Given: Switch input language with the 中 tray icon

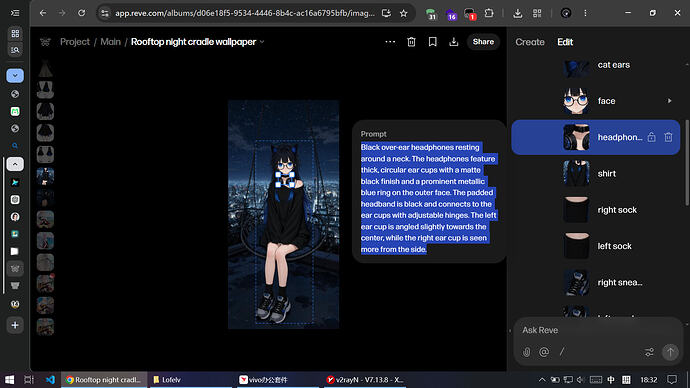Looking at the screenshot, I should pyautogui.click(x=611, y=380).
